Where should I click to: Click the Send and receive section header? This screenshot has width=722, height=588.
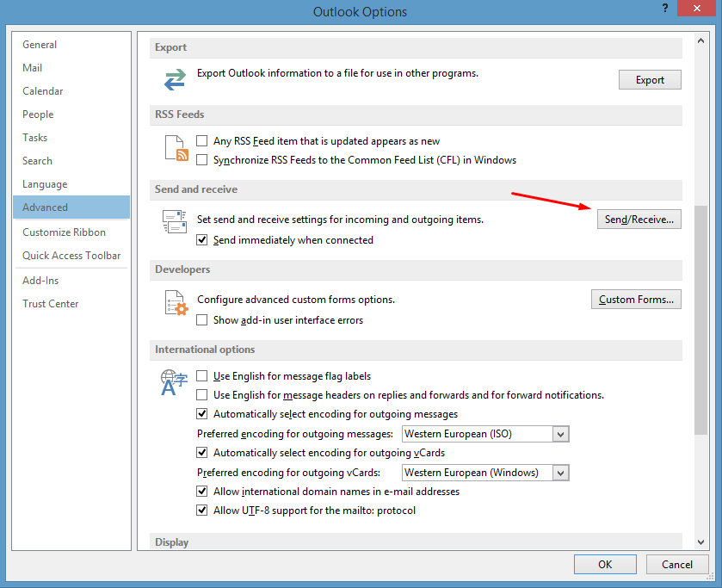click(416, 189)
